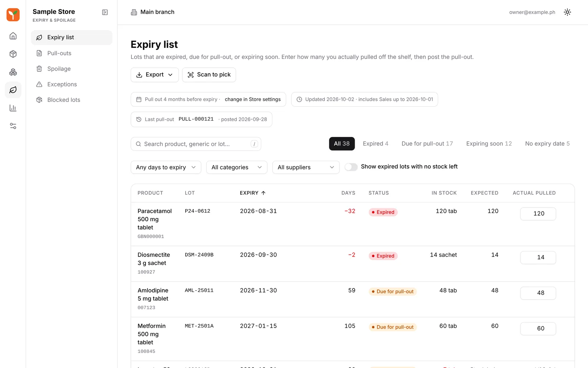588x368 pixels.
Task: Click the actual pulled field for Amlodipine
Action: [538, 293]
